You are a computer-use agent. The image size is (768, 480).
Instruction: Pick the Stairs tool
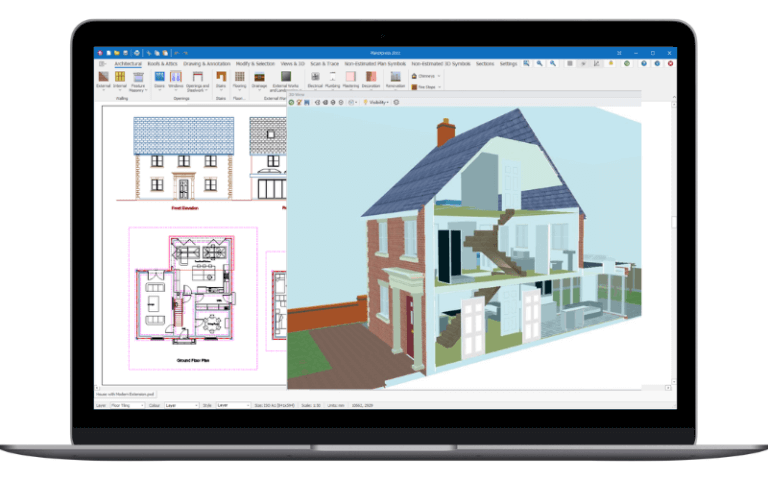(221, 80)
